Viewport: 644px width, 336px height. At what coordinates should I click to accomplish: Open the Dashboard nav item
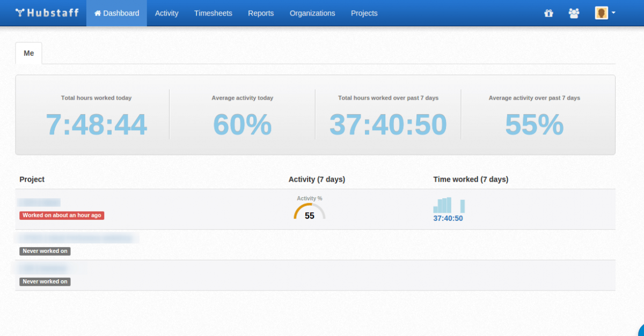(x=116, y=13)
